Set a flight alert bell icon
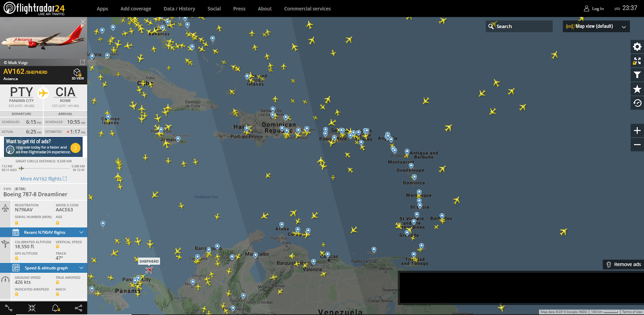The height and width of the screenshot is (315, 644). (56, 308)
